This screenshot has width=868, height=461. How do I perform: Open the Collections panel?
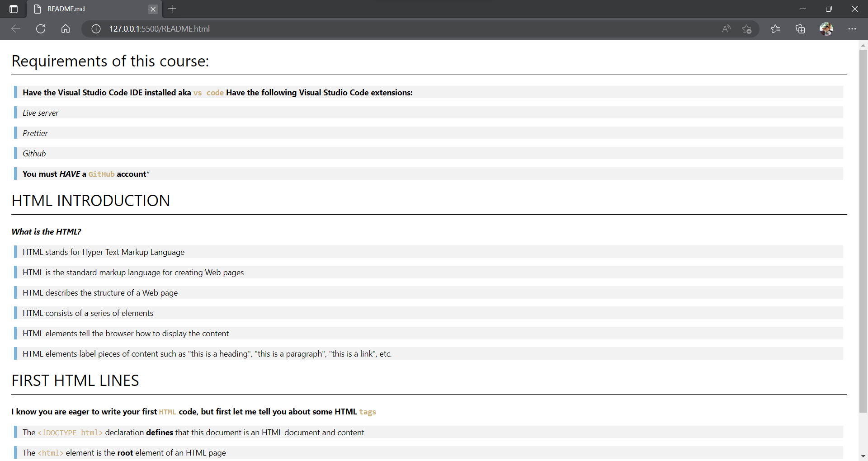click(x=800, y=28)
